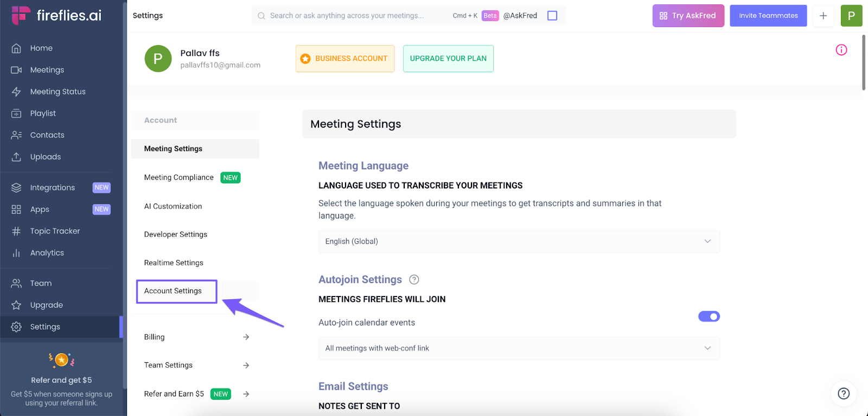Open Developer Settings section
The height and width of the screenshot is (416, 868).
click(x=176, y=235)
